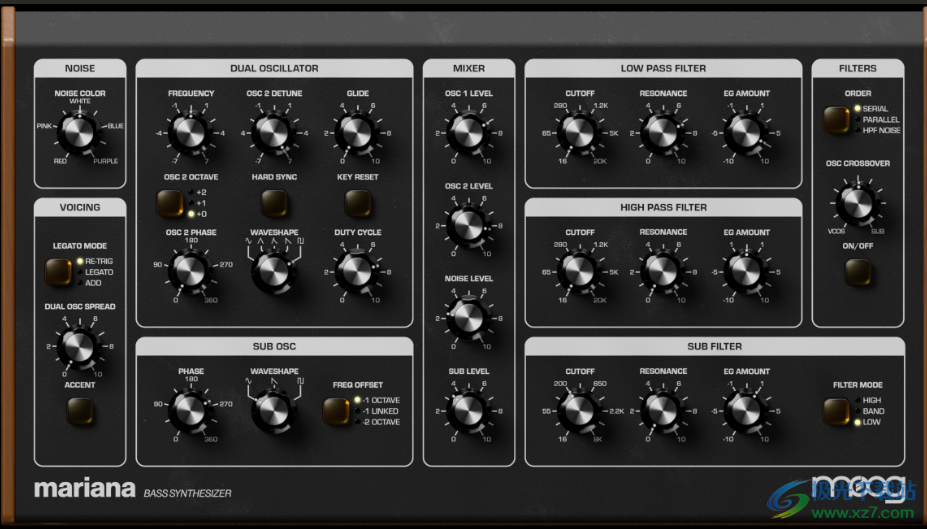Toggle the Crossover On/Off button
This screenshot has height=529, width=927.
pos(858,272)
